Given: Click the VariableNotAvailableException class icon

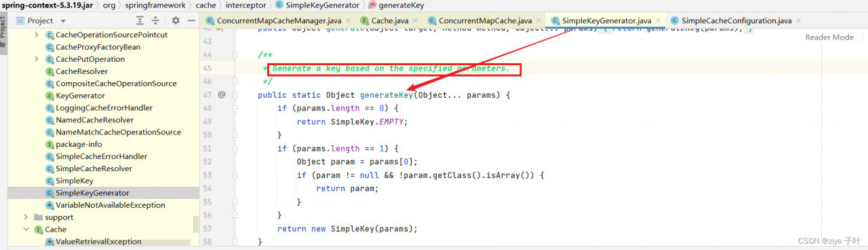Looking at the screenshot, I should tap(50, 205).
